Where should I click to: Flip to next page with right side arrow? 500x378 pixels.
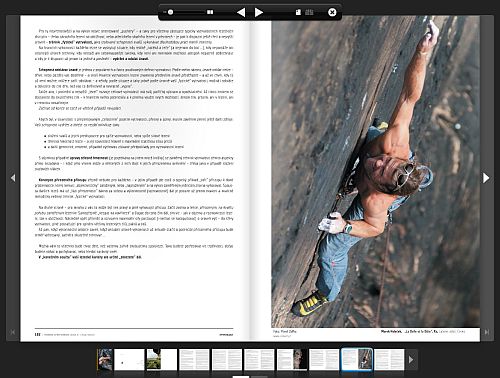click(x=486, y=178)
